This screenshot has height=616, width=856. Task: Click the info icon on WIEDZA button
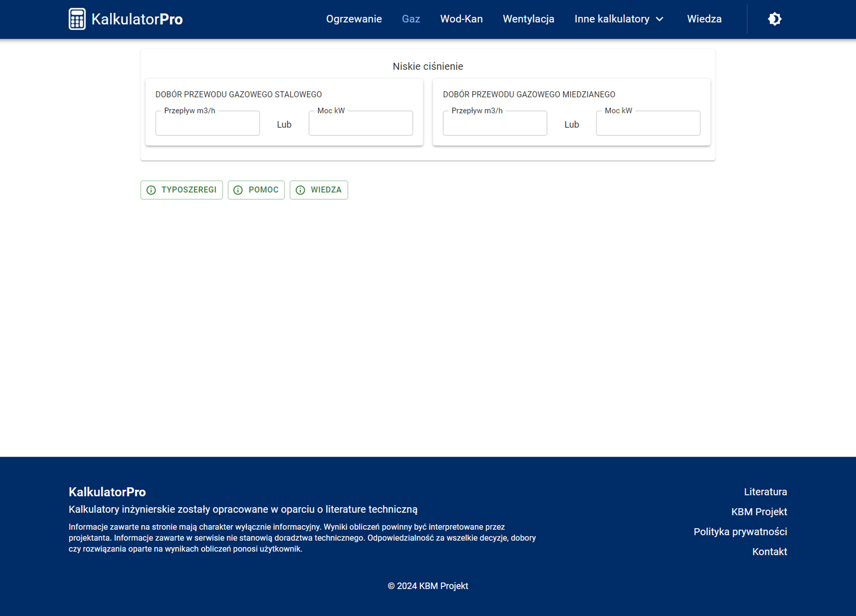tap(300, 190)
